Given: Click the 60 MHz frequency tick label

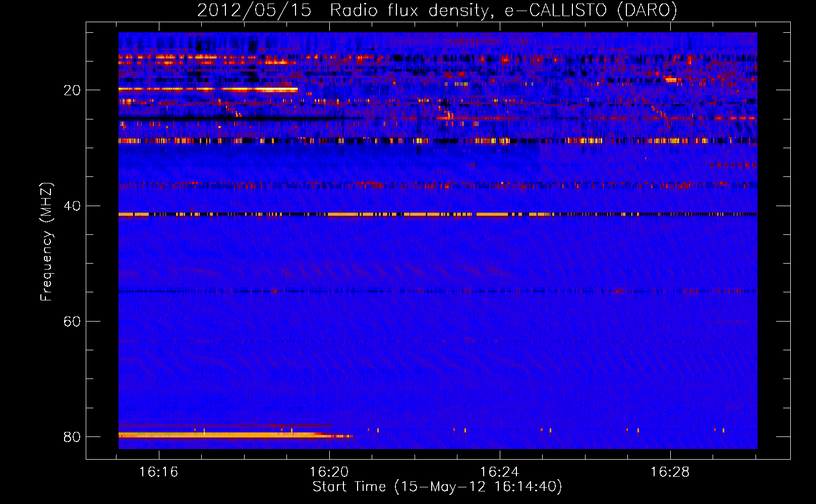Looking at the screenshot, I should [72, 321].
